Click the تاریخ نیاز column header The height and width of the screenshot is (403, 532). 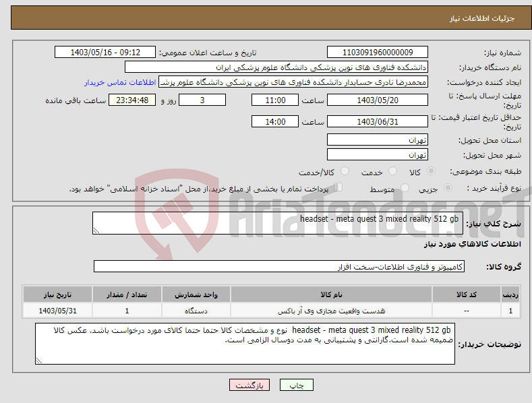pyautogui.click(x=58, y=294)
